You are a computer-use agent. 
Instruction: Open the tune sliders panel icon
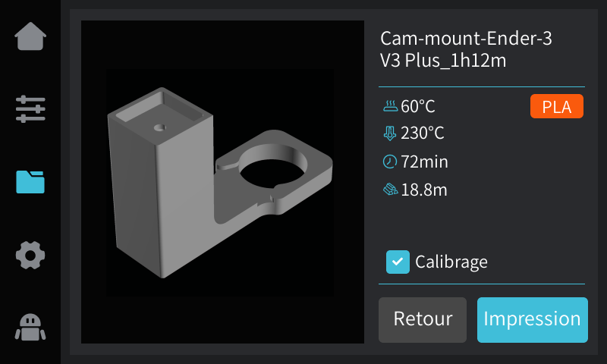coord(30,108)
